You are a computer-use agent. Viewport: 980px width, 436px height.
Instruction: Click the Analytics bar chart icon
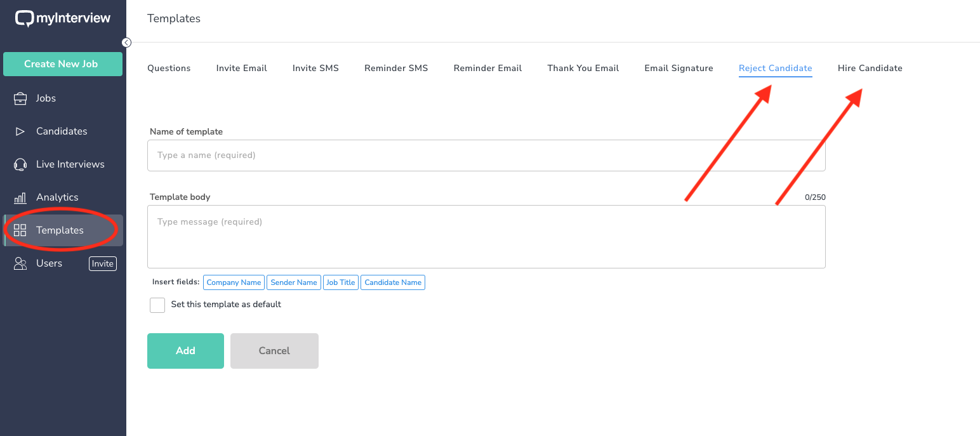(20, 197)
